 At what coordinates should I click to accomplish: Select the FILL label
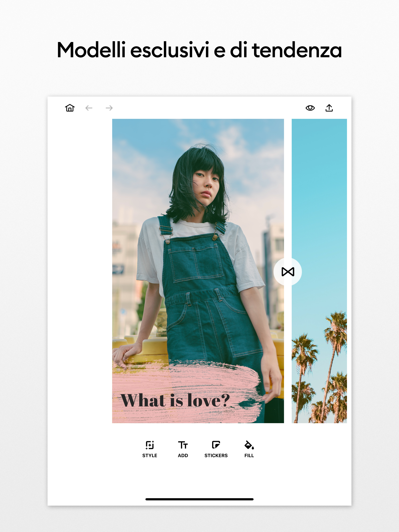(249, 455)
